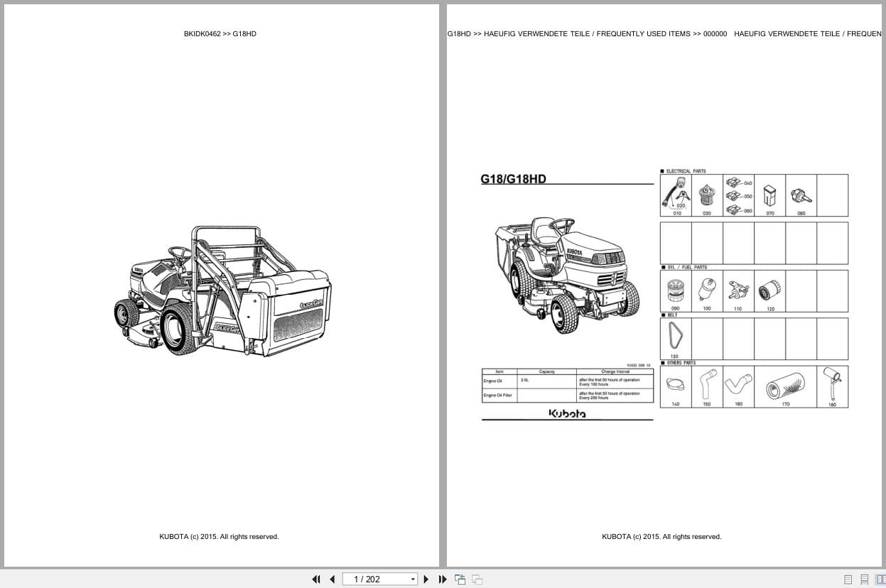Go to the next page
Screen dimensions: 886x588
tap(426, 579)
